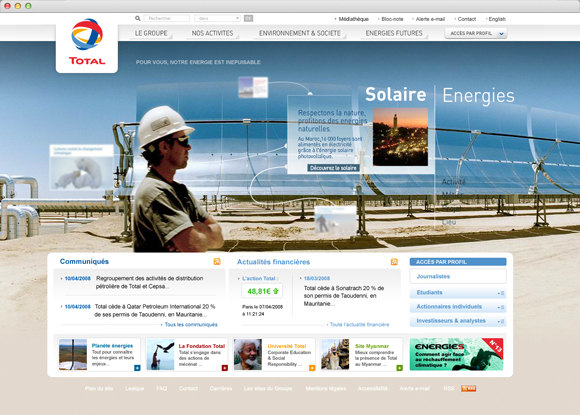This screenshot has width=580, height=415.
Task: Click the red icon on La Fondation Total card
Action: click(225, 368)
